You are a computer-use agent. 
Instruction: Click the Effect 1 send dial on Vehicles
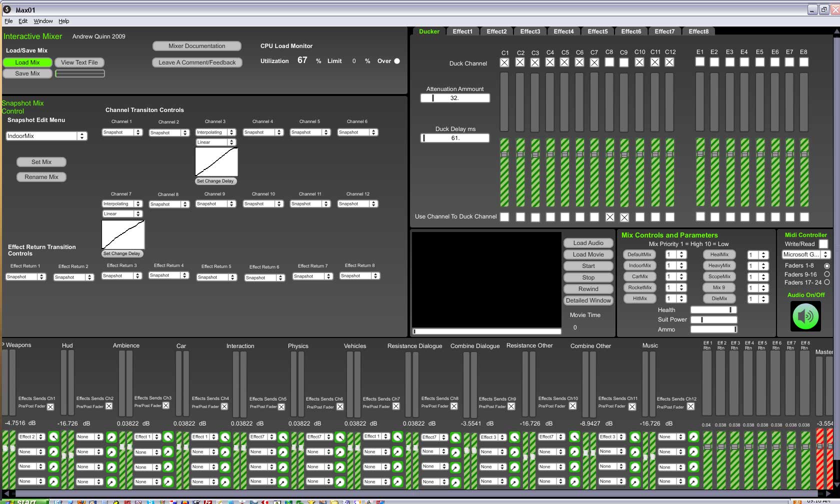[x=397, y=437]
